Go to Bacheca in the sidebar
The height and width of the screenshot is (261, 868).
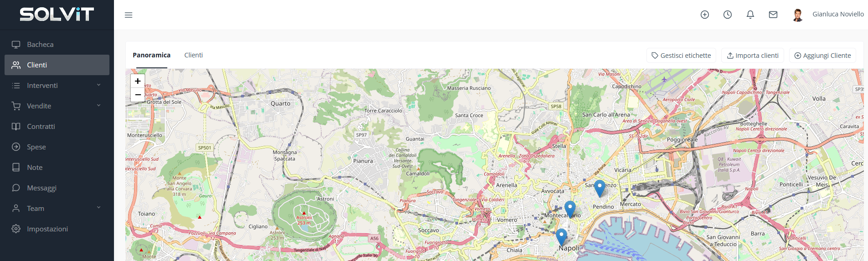[x=40, y=45]
